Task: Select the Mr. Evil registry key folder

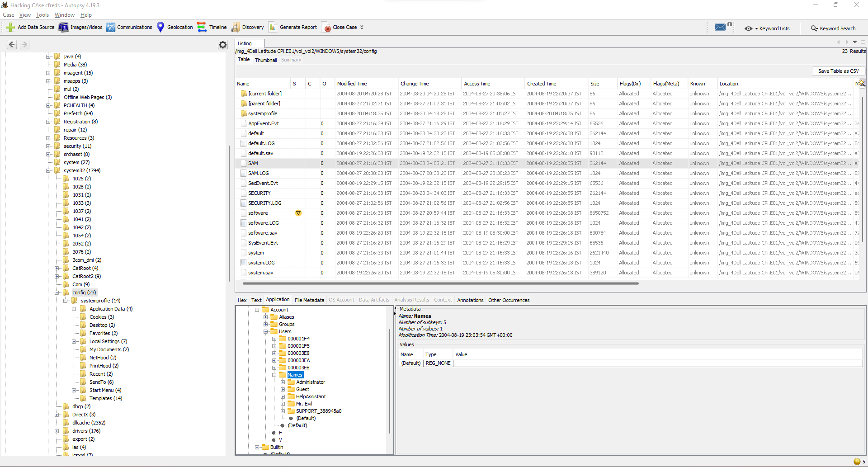Action: [x=300, y=404]
